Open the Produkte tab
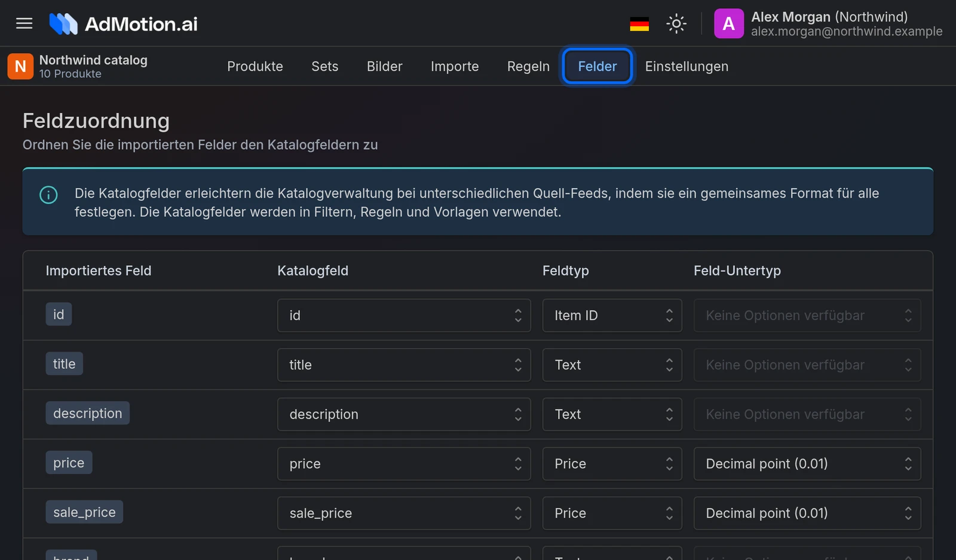Viewport: 956px width, 560px height. tap(255, 66)
